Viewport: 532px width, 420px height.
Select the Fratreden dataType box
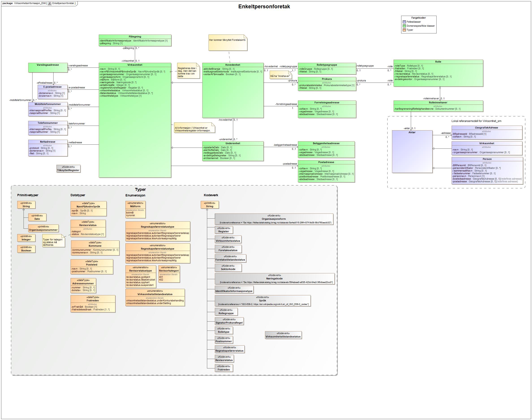tap(93, 304)
